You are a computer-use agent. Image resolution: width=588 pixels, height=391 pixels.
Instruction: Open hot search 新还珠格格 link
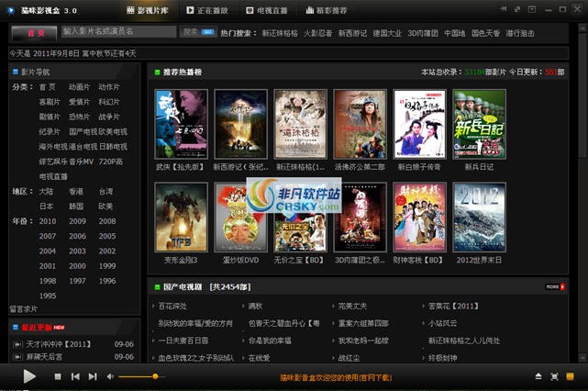[x=280, y=32]
